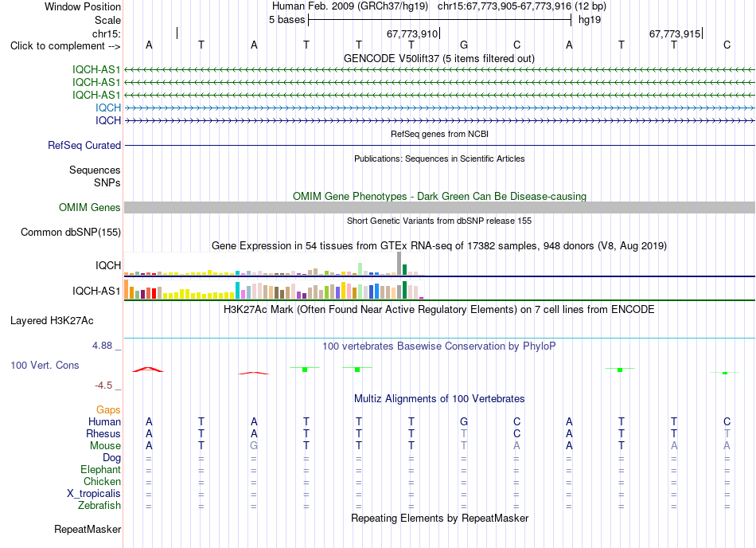Click the chr15: ruler label
Image resolution: width=756 pixels, height=548 pixels.
pos(107,33)
